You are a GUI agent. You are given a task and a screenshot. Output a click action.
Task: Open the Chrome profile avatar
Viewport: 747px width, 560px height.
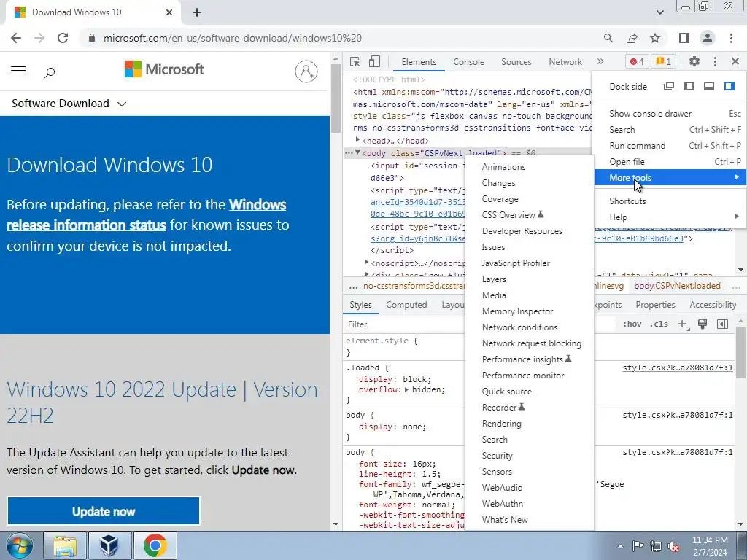coord(708,38)
